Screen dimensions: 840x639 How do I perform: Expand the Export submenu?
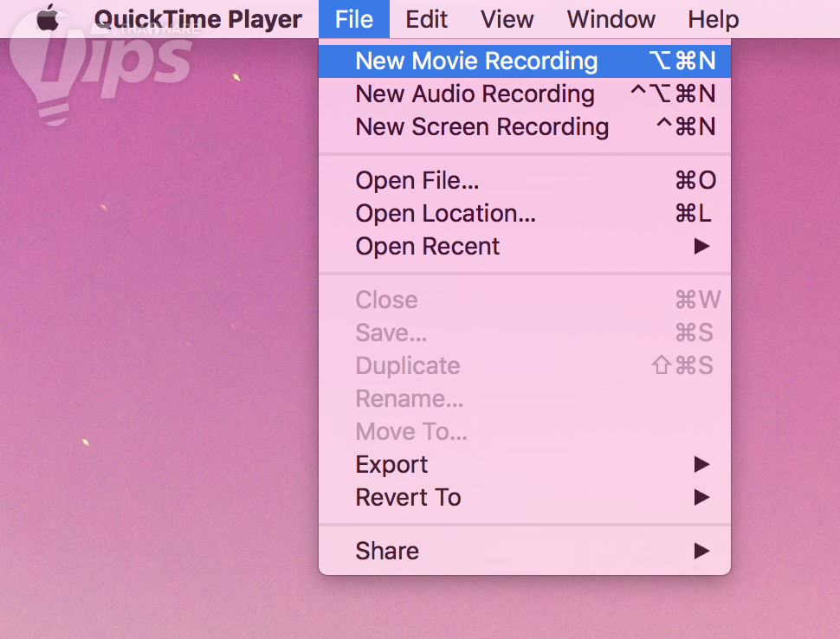coord(391,465)
